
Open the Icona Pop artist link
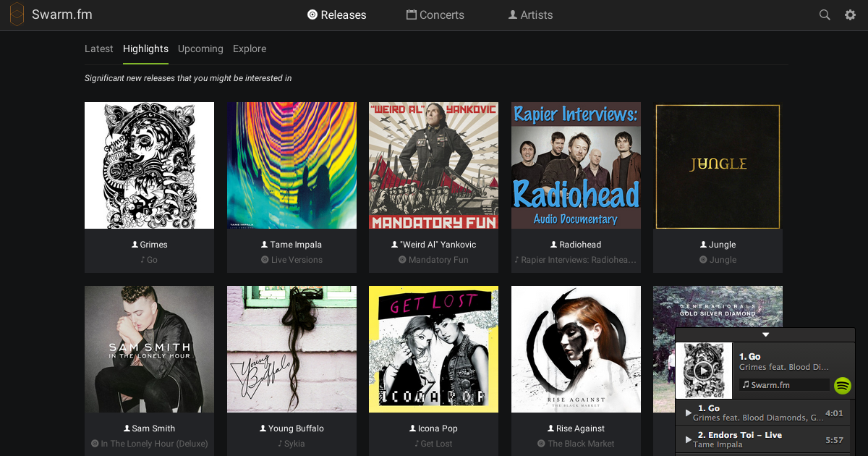click(x=433, y=428)
